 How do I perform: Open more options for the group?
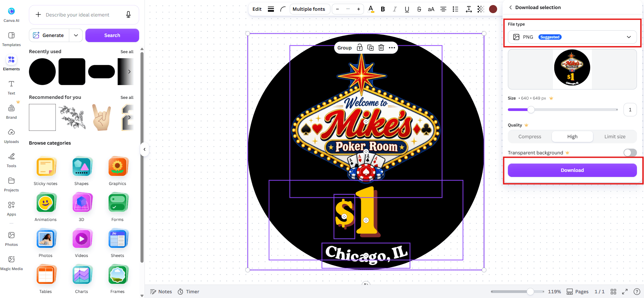click(392, 48)
